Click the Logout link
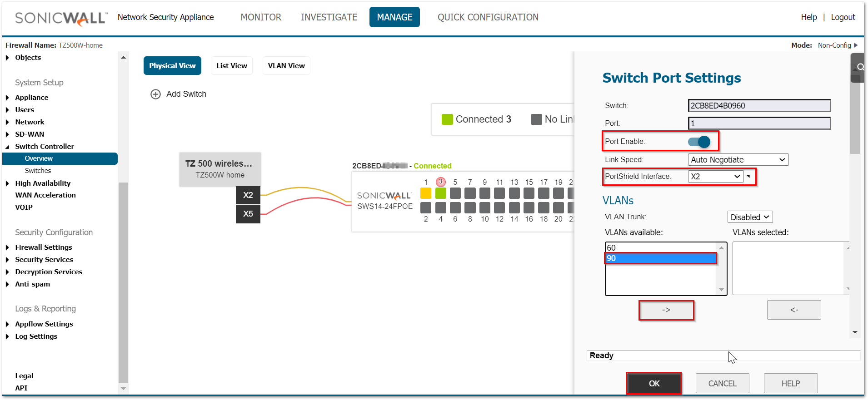Viewport: 868px width, 400px height. [x=843, y=17]
